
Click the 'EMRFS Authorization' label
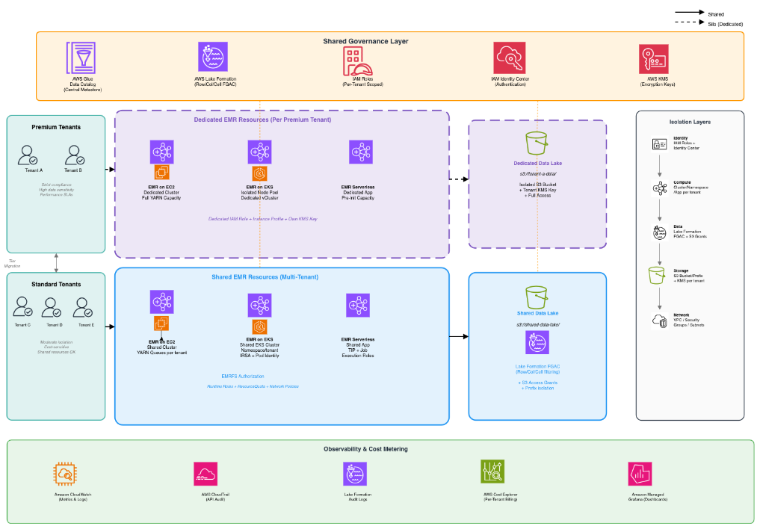click(243, 377)
